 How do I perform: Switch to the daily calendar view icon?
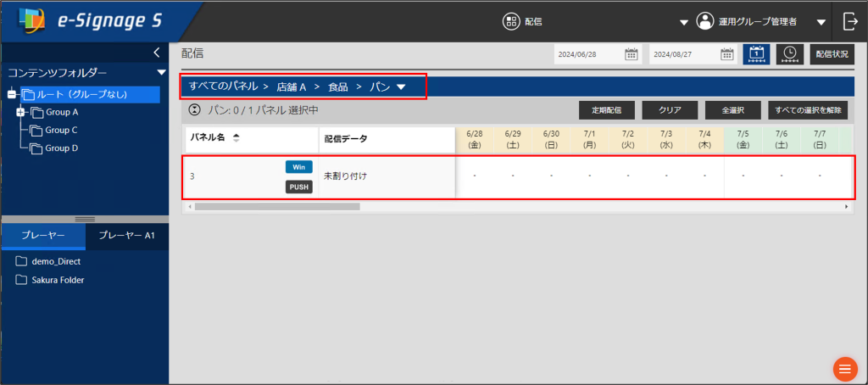tap(756, 53)
